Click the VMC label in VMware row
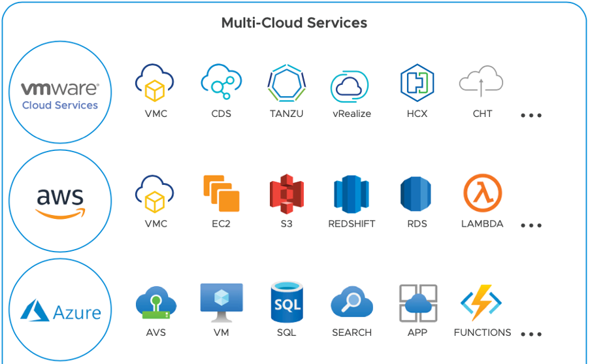Screen dimensions: 590x364 coord(156,114)
